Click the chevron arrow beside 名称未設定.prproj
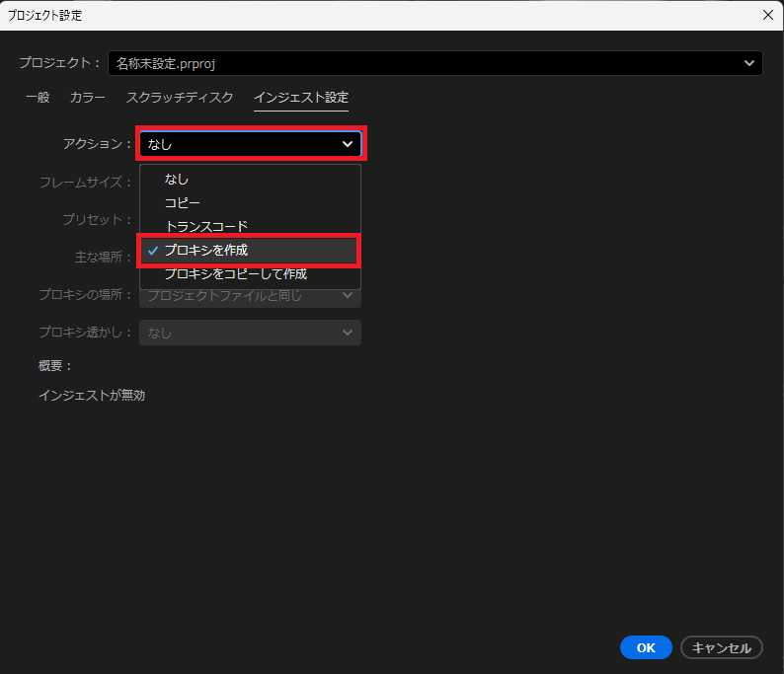This screenshot has height=674, width=784. pyautogui.click(x=749, y=63)
